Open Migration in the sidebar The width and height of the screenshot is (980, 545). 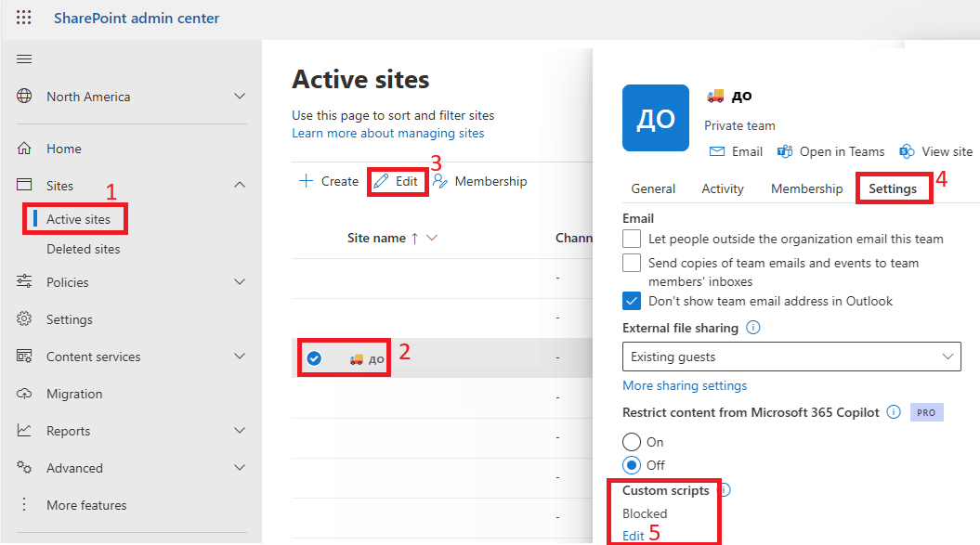coord(74,394)
